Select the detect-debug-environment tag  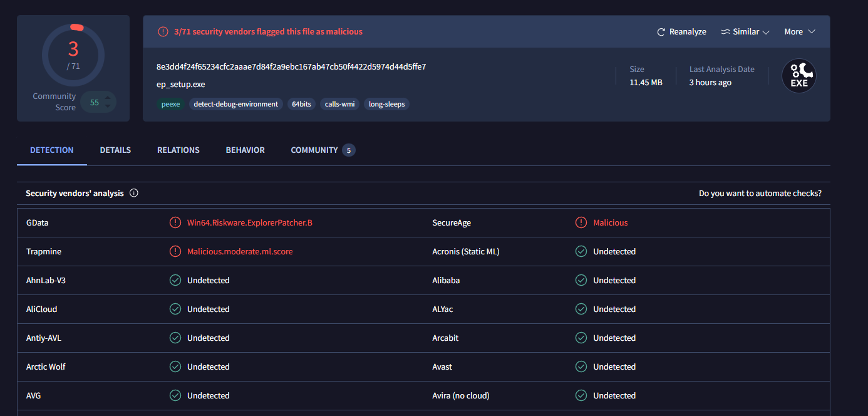pos(235,104)
